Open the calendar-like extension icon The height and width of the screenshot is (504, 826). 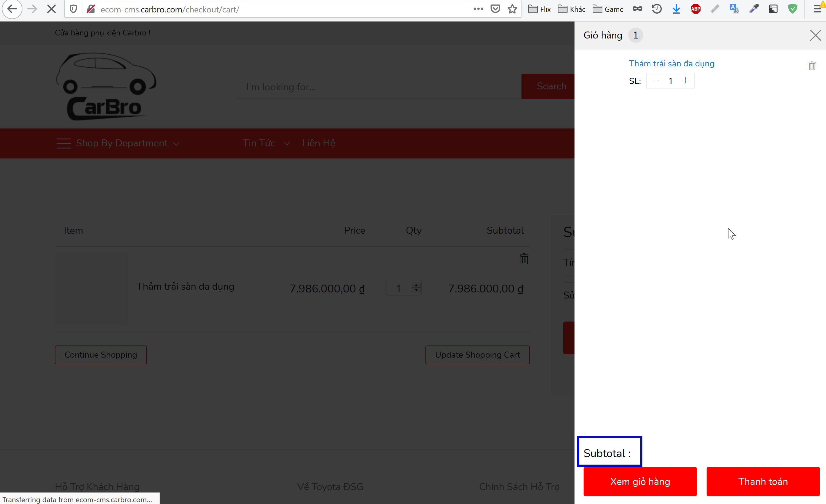(773, 9)
